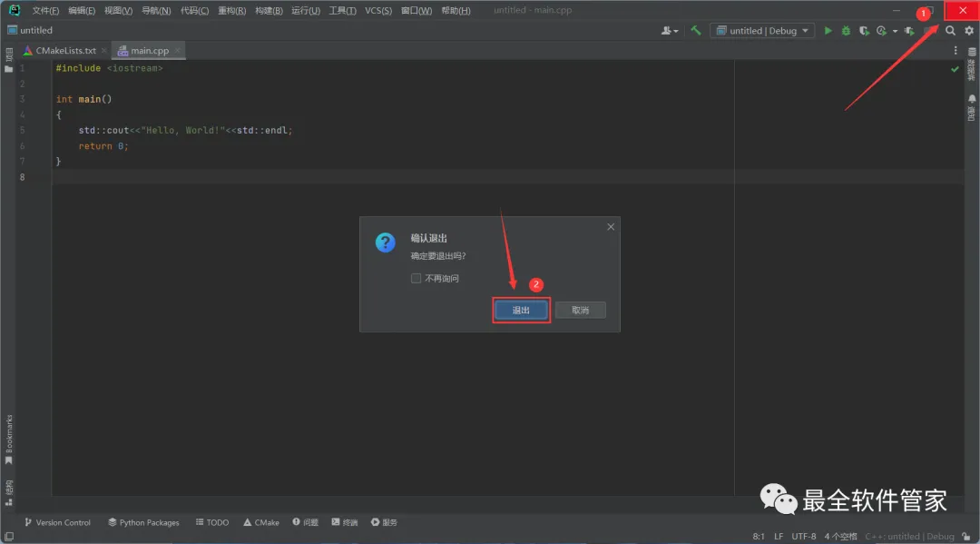Open the Structure tool window

pyautogui.click(x=9, y=492)
